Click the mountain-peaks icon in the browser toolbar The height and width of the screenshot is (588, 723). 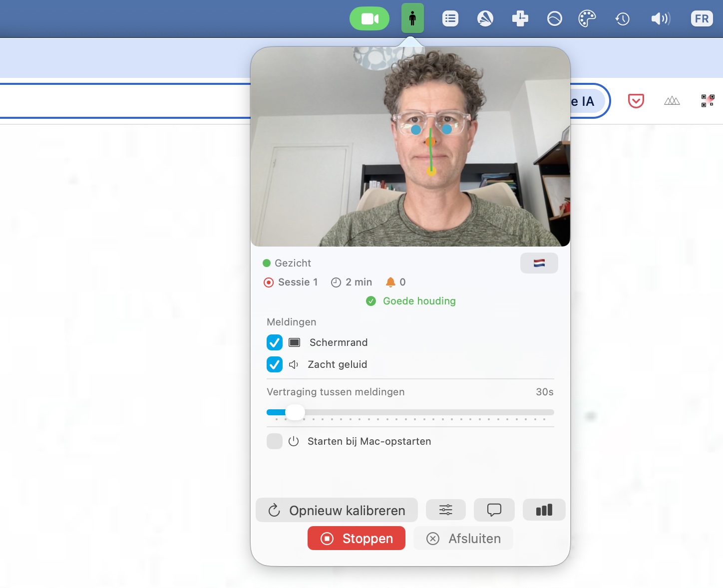point(672,101)
